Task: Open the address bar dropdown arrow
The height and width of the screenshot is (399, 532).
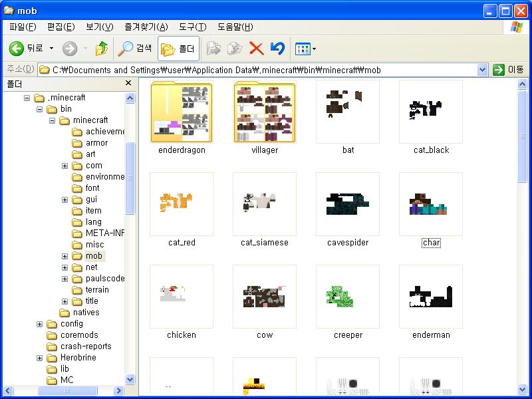Action: point(482,70)
